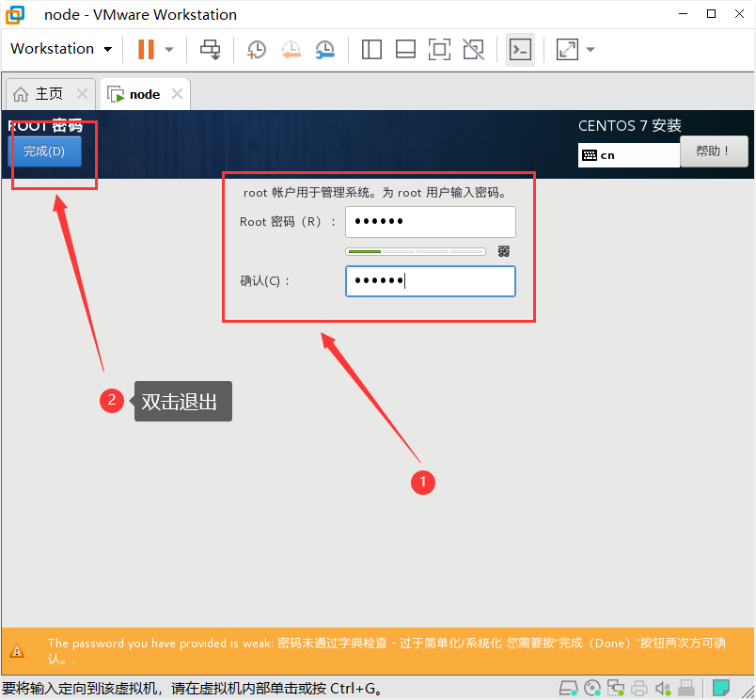756x700 pixels.
Task: Click the sound card status icon
Action: [663, 688]
